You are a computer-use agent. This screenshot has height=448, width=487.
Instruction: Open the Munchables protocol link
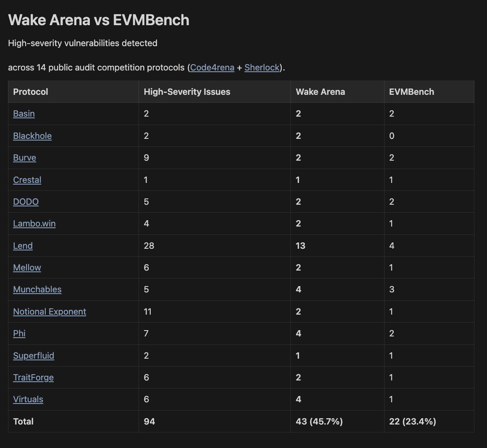37,289
